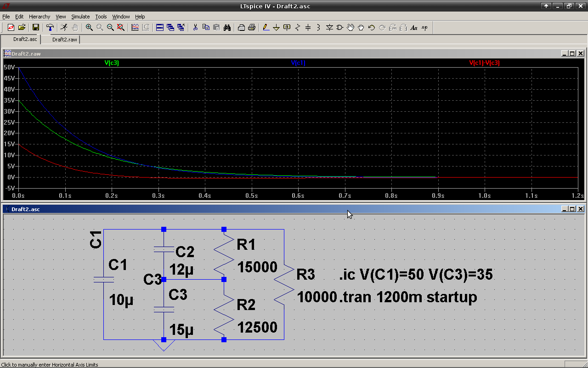This screenshot has width=588, height=368.
Task: Select the SPICE directive .op tool
Action: point(424,28)
